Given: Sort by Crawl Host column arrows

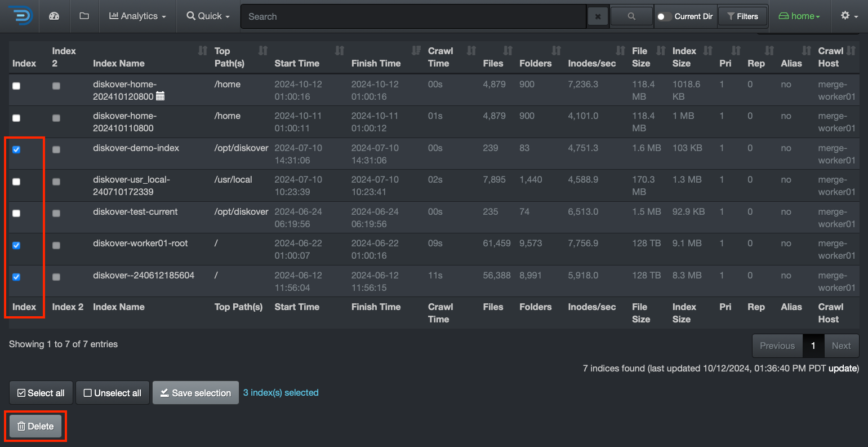Looking at the screenshot, I should pyautogui.click(x=851, y=51).
